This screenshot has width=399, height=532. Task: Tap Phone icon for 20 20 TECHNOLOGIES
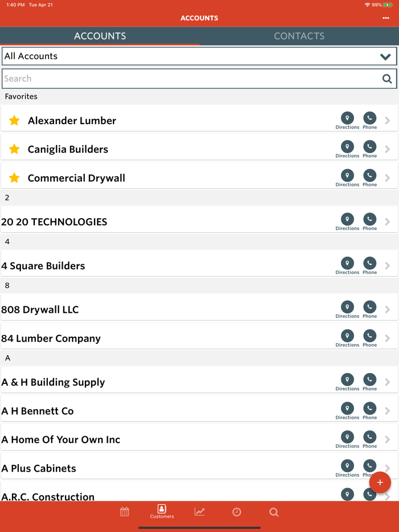coord(369,222)
